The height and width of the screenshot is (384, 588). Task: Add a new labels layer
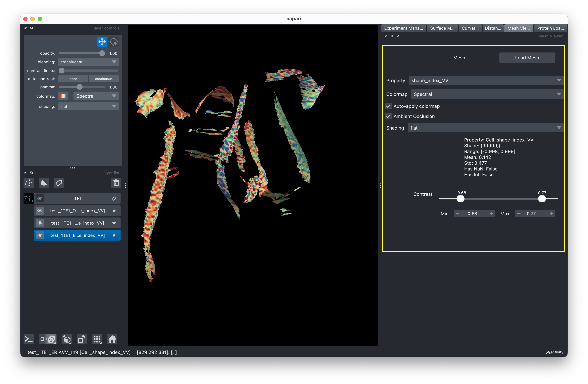click(59, 183)
